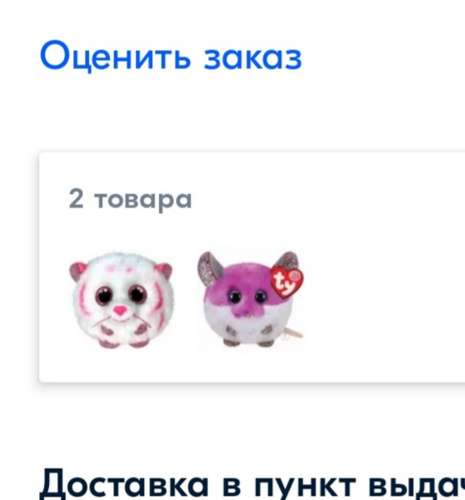Click the purple mouse's right ear
465x500 pixels.
[287, 260]
